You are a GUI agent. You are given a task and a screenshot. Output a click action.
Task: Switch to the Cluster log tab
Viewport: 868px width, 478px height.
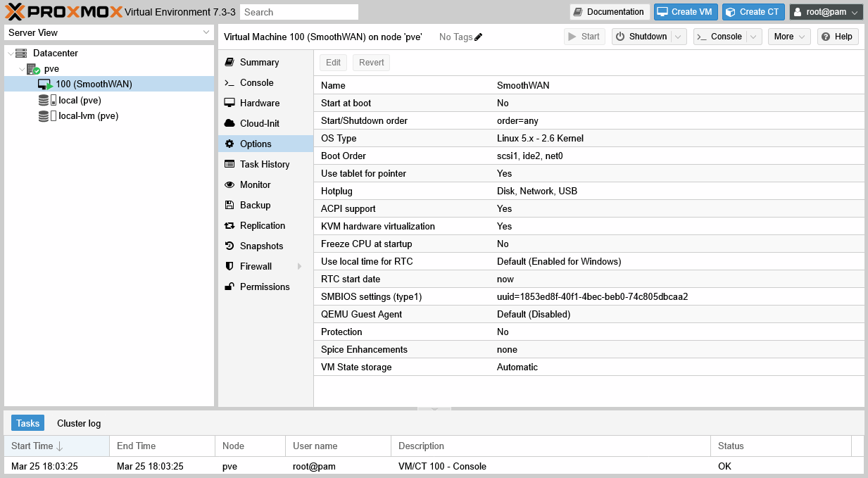[x=77, y=423]
